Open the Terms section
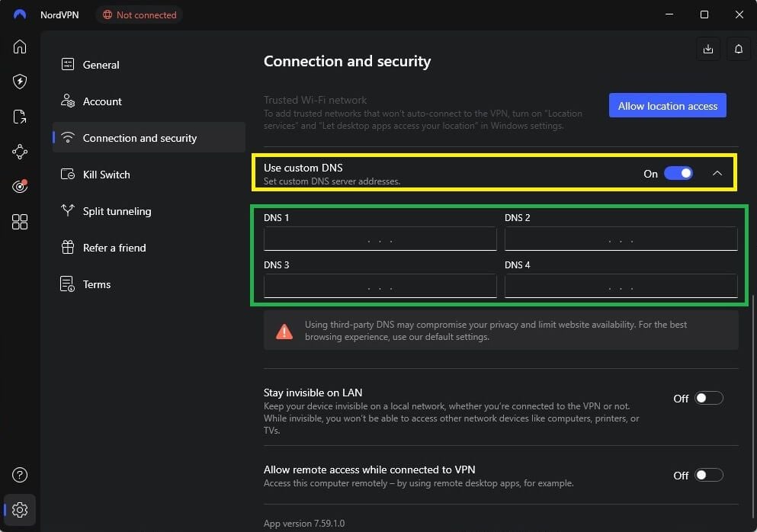Image resolution: width=757 pixels, height=532 pixels. (149, 284)
